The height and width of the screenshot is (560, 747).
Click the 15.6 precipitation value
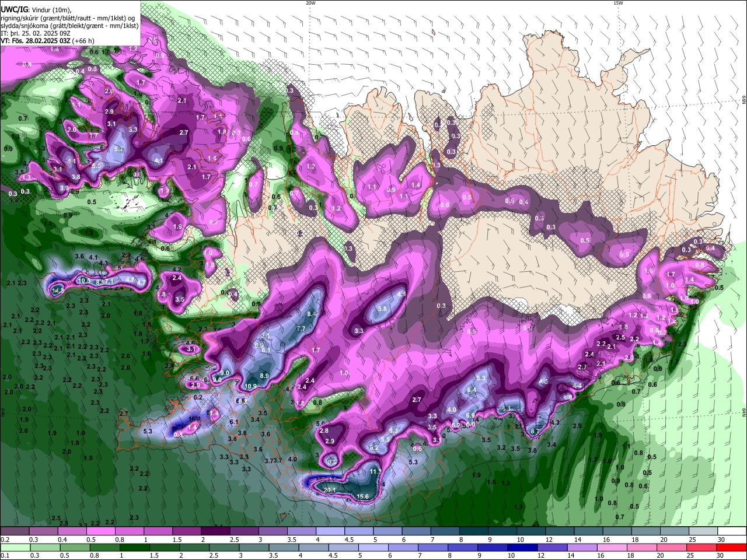pos(362,496)
